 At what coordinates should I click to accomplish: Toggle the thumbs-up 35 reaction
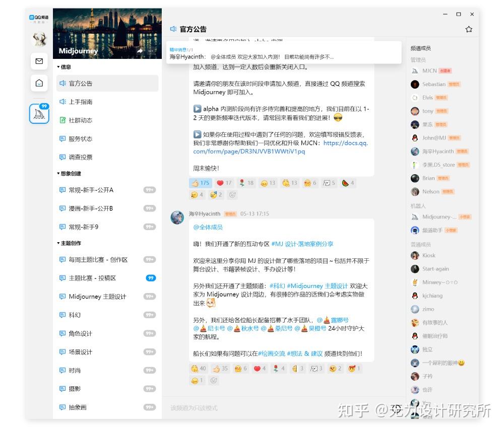220,369
